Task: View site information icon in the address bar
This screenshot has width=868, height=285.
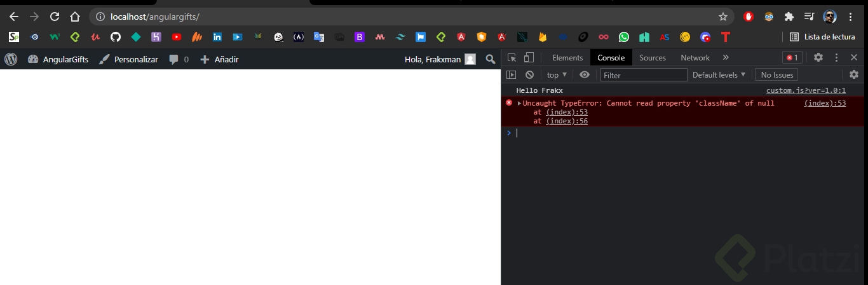Action: [100, 17]
